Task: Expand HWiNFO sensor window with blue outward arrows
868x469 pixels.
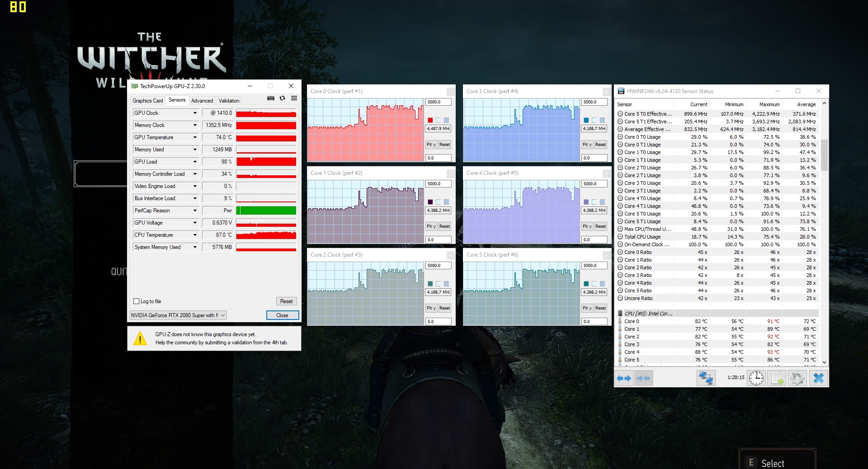Action: coord(624,378)
